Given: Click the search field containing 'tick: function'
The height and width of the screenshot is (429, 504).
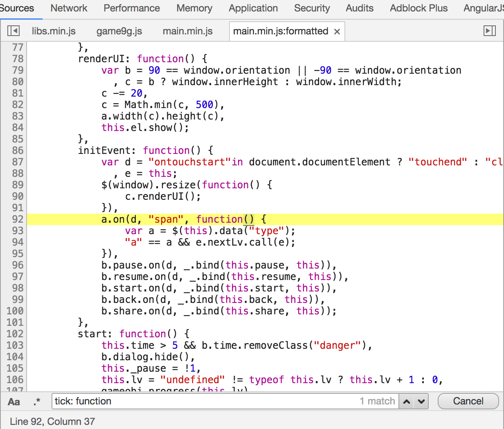Looking at the screenshot, I should (x=205, y=401).
